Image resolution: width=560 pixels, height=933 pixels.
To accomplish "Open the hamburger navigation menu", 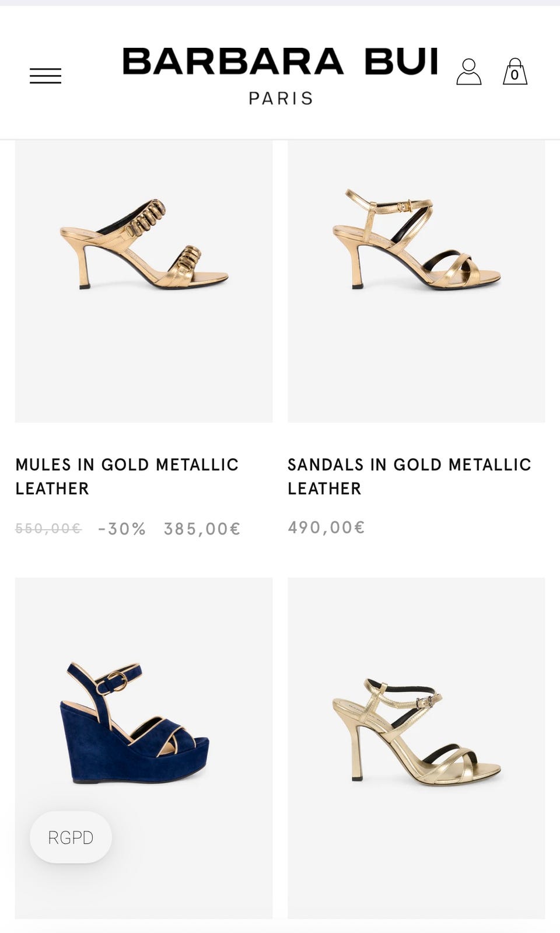I will pyautogui.click(x=47, y=75).
